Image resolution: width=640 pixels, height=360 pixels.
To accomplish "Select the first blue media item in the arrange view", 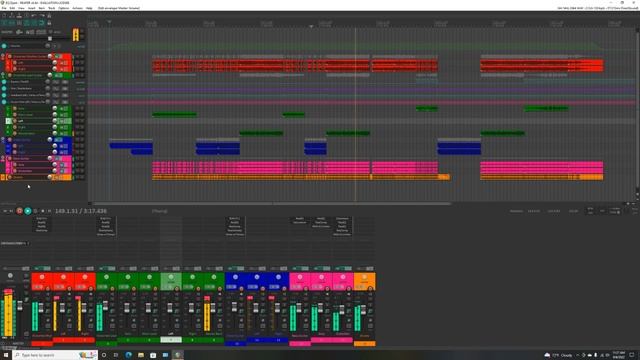I will pyautogui.click(x=131, y=146).
